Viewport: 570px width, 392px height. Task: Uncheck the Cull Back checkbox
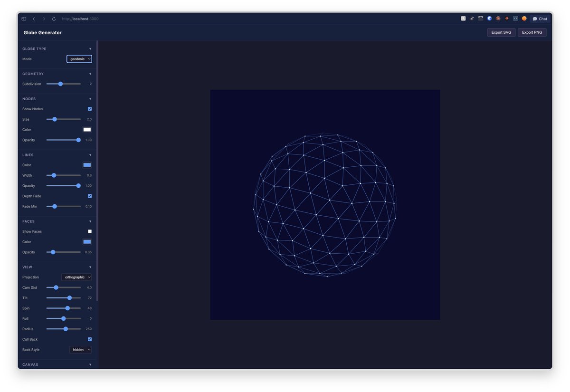click(90, 339)
